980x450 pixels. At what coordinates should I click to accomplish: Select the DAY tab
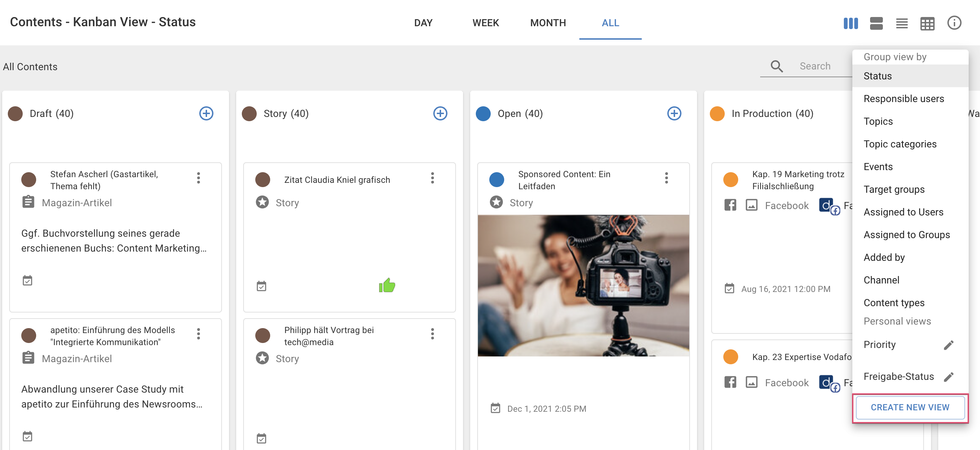(423, 23)
